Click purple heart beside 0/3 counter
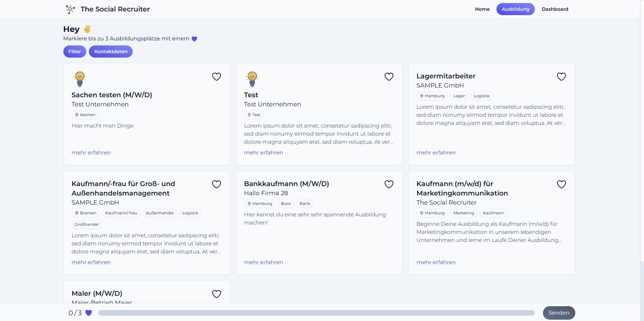The height and width of the screenshot is (321, 644). [x=89, y=313]
